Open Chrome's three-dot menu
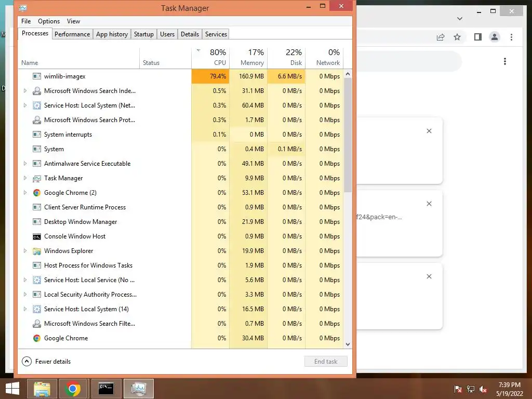 coord(511,37)
